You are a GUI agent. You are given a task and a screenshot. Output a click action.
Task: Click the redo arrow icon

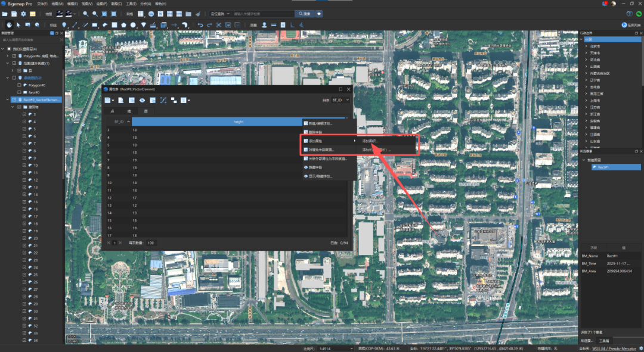coord(209,25)
